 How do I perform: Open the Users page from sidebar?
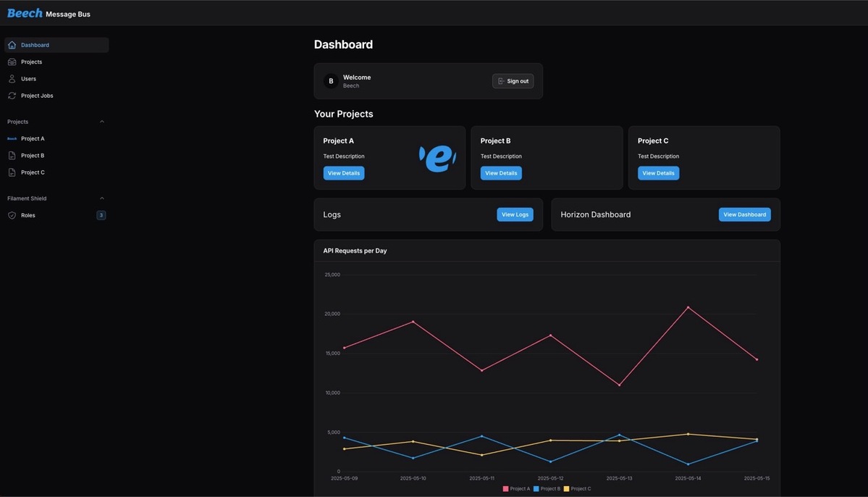click(28, 79)
